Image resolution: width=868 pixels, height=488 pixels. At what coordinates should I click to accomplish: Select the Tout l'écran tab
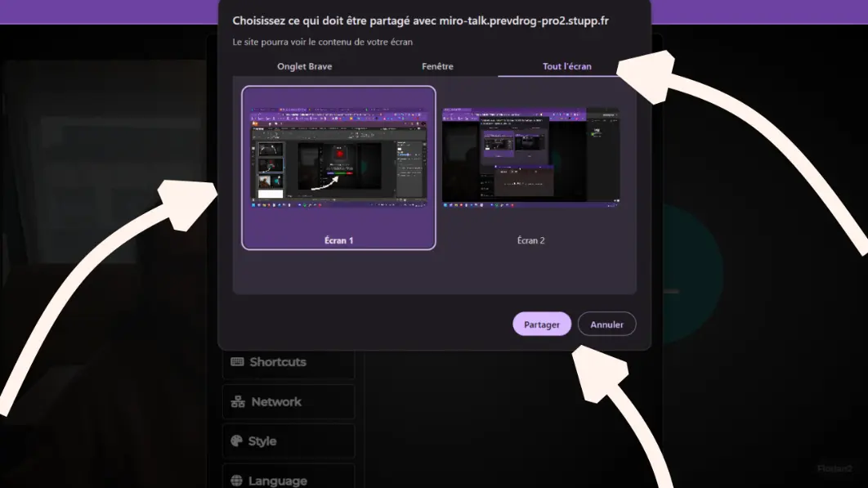pos(567,66)
